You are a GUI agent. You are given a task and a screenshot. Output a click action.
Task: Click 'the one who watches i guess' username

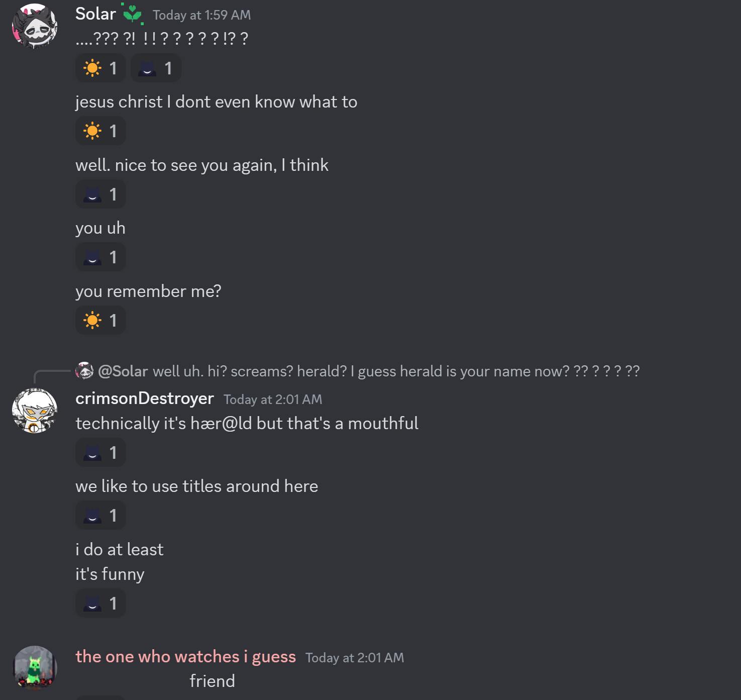[186, 656]
